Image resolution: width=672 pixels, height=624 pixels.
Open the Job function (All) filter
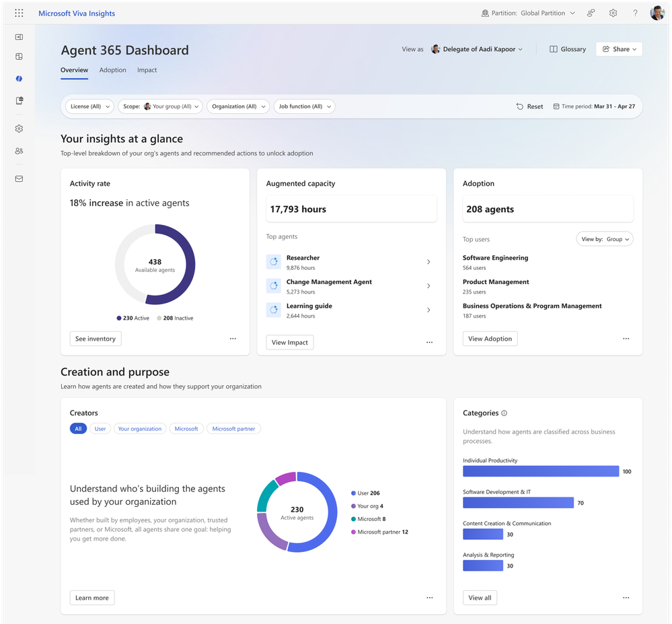coord(304,106)
